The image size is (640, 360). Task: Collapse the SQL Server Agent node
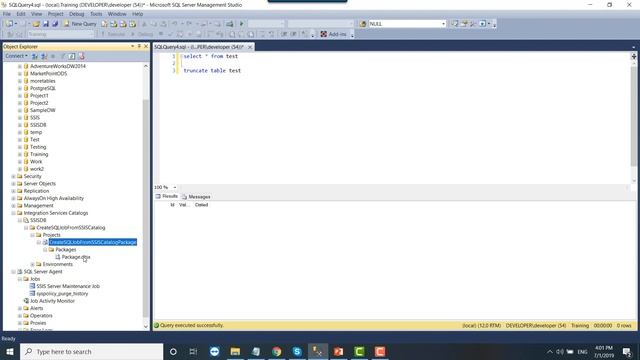coord(13,272)
